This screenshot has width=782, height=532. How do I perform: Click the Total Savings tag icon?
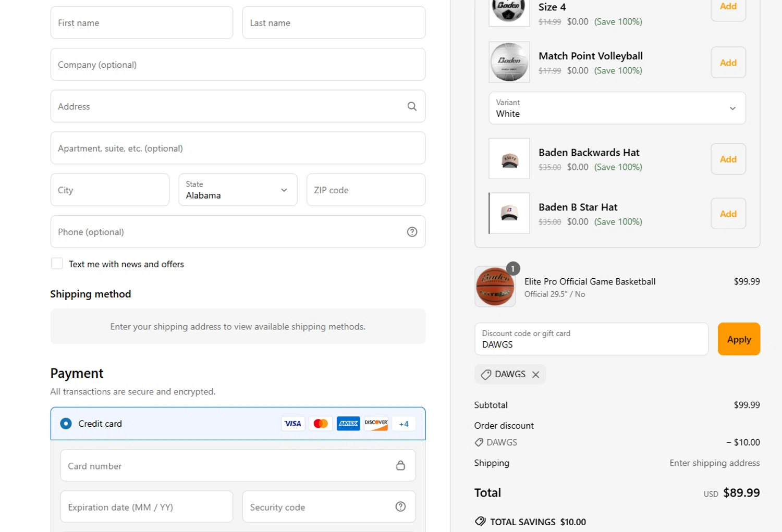pos(480,522)
